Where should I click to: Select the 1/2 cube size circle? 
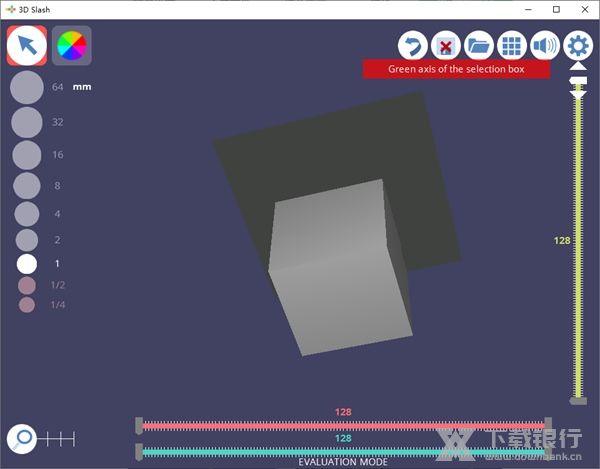tap(27, 285)
